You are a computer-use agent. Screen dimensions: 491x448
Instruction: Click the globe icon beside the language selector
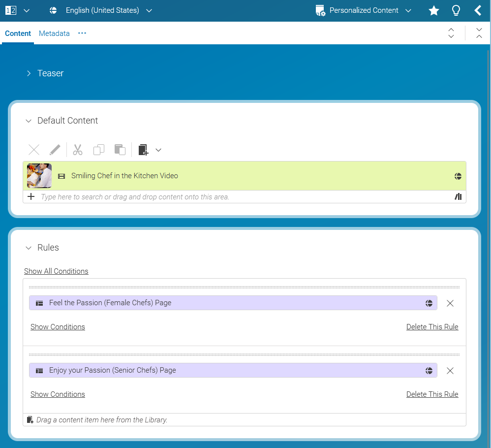[53, 10]
